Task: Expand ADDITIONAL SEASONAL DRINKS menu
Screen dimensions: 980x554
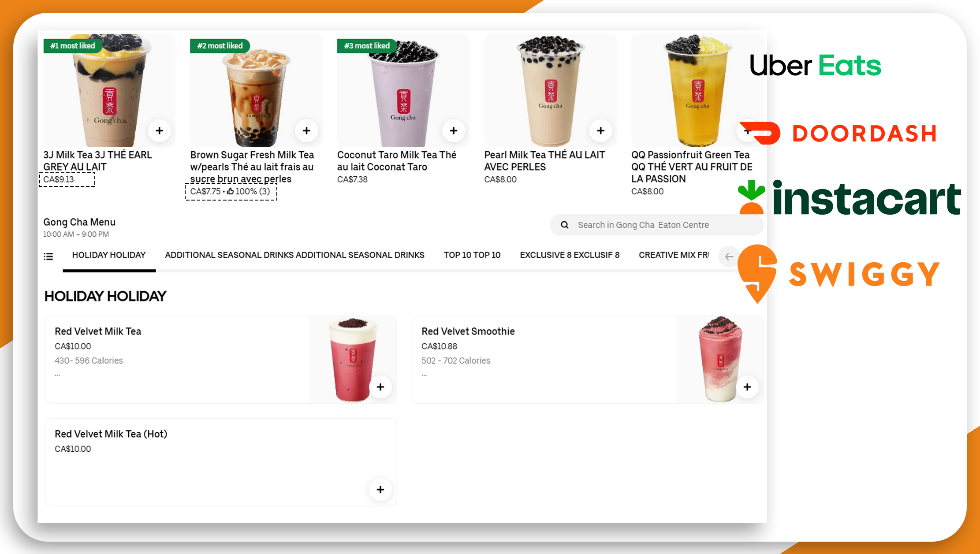Action: point(295,256)
